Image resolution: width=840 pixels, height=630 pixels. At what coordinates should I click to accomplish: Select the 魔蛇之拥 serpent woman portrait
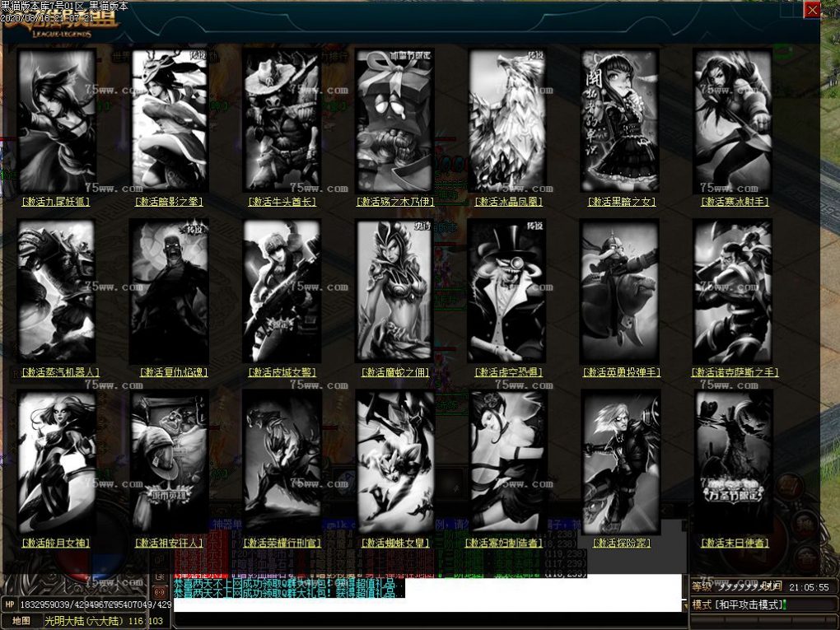[x=394, y=292]
